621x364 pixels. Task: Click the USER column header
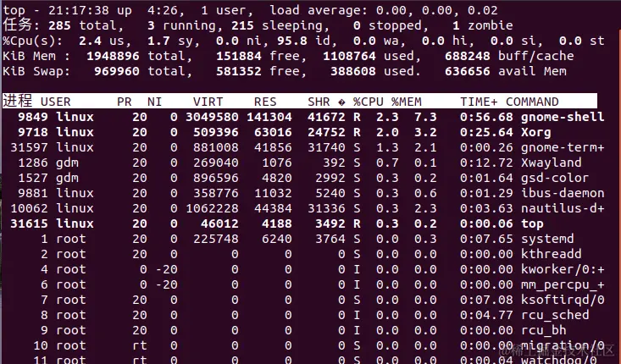coord(55,102)
